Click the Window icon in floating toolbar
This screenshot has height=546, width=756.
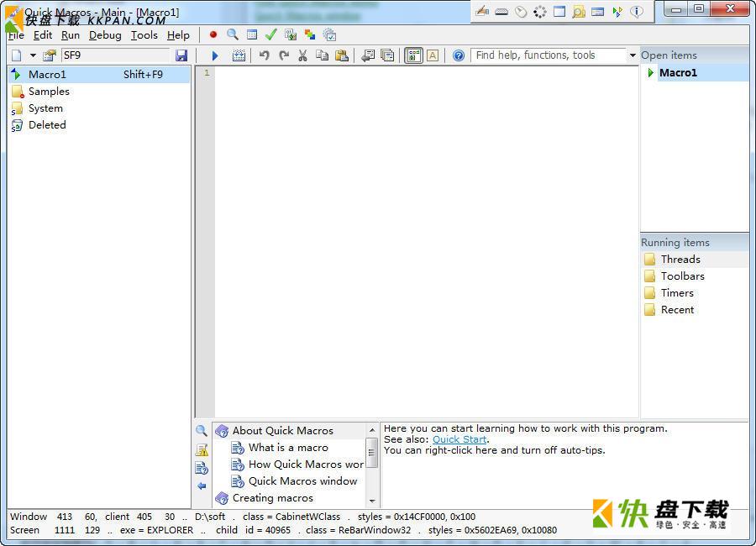pyautogui.click(x=559, y=11)
